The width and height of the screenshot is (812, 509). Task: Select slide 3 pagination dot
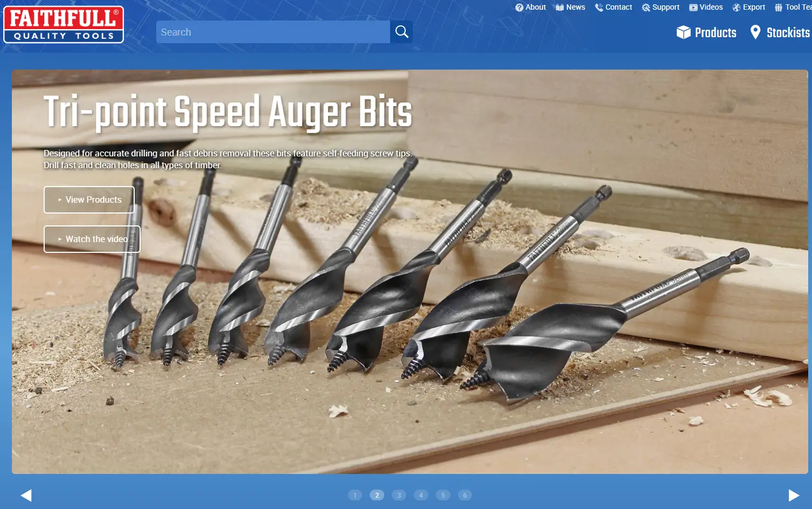[399, 495]
